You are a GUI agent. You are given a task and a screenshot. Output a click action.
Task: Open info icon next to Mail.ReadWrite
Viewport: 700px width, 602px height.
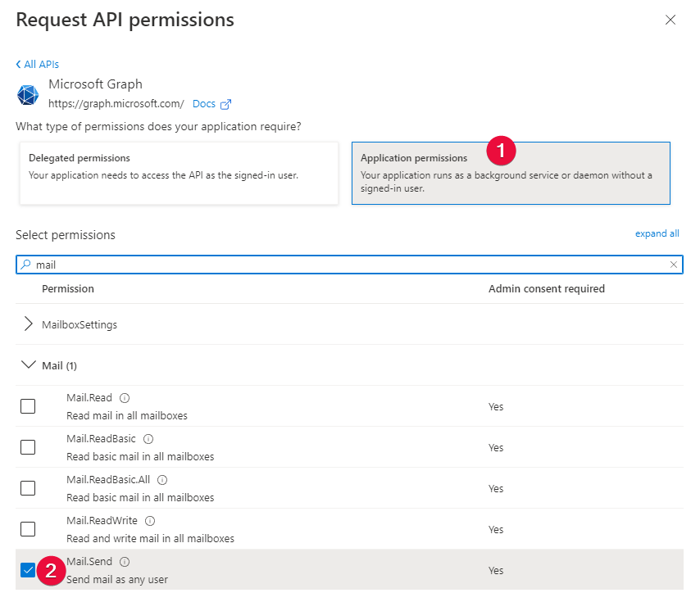point(151,521)
